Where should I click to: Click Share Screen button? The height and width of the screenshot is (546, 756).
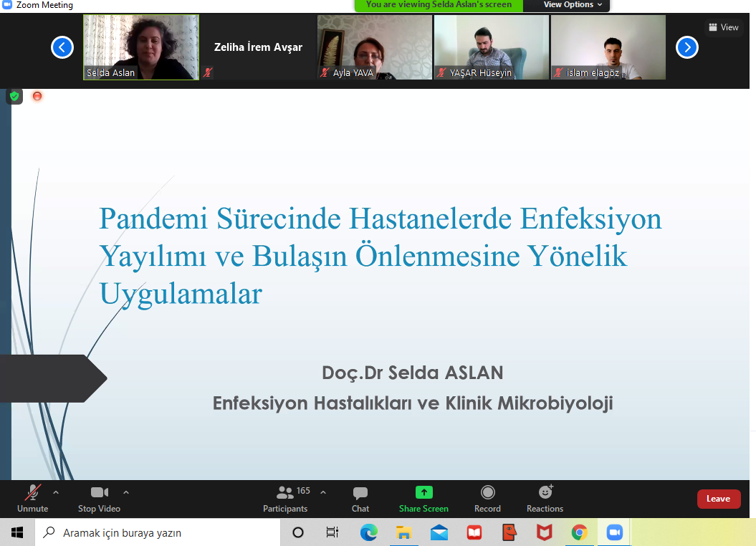point(424,498)
